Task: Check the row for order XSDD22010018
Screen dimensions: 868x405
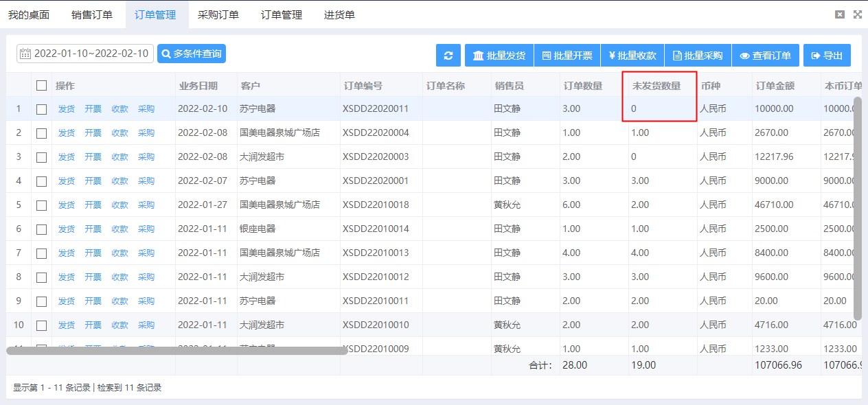Action: (42, 205)
